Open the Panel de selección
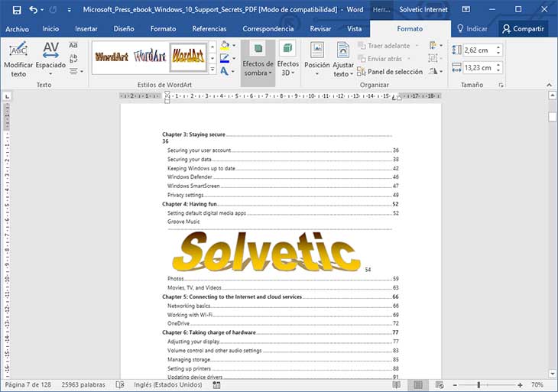The height and width of the screenshot is (392, 558). click(x=390, y=72)
